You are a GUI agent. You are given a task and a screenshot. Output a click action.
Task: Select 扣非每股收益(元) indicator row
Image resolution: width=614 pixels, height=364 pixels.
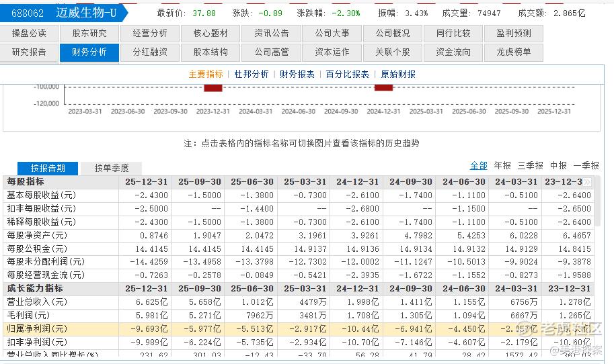point(299,209)
